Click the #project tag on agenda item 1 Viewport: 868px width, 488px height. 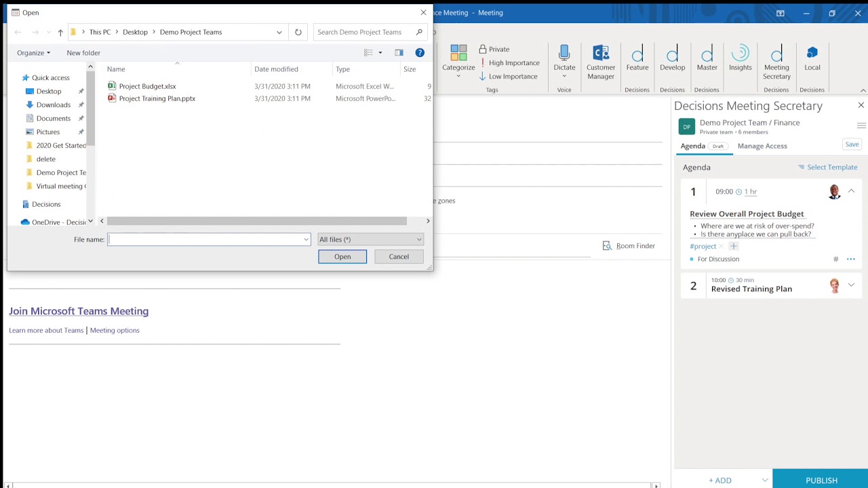703,246
